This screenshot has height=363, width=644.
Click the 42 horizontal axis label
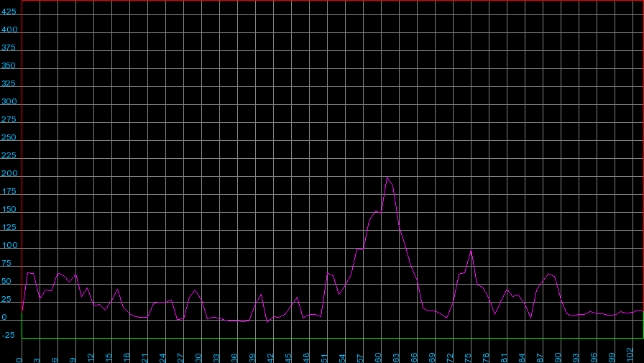[x=271, y=358]
